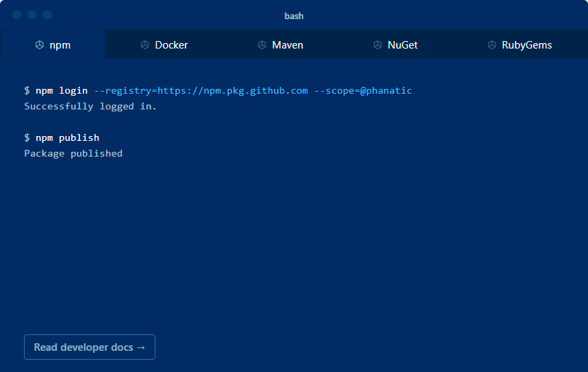This screenshot has height=372, width=588.
Task: Switch to the Docker tab
Action: click(x=164, y=44)
